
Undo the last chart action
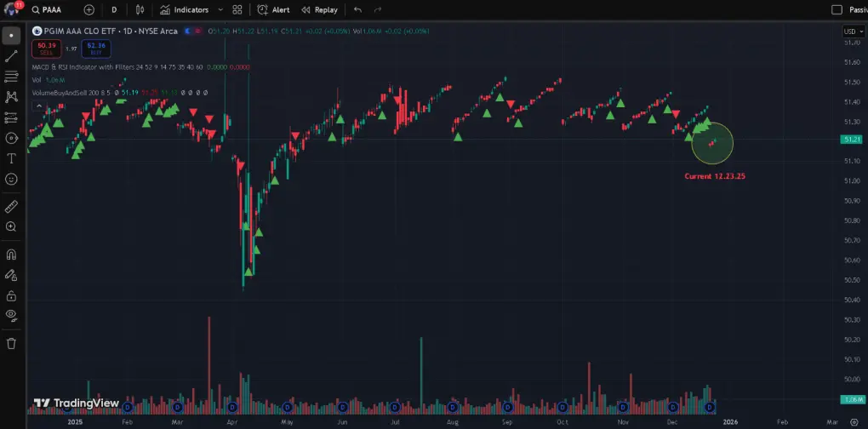click(357, 10)
